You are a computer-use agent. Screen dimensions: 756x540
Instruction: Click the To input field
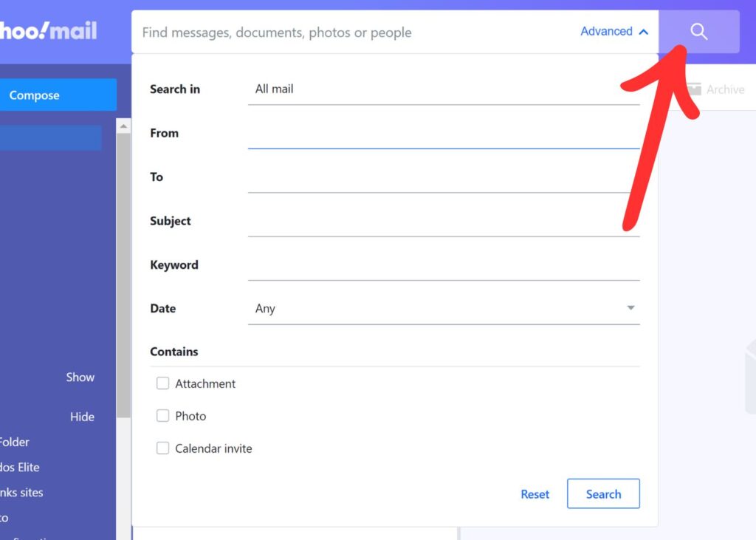[x=444, y=177]
